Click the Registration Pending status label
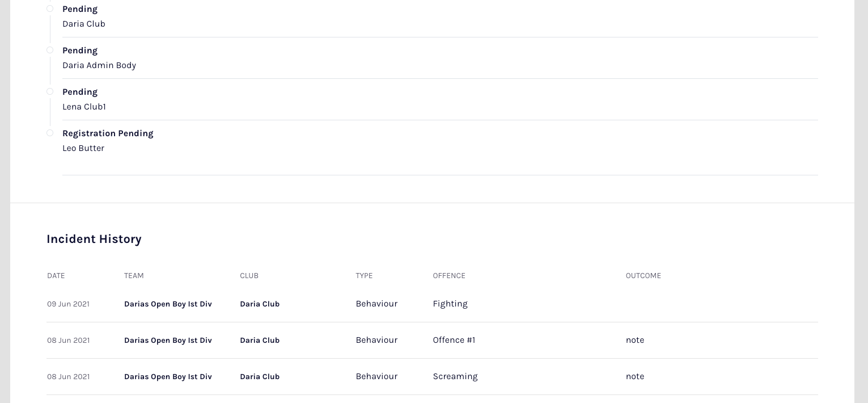Image resolution: width=868 pixels, height=403 pixels. point(108,133)
